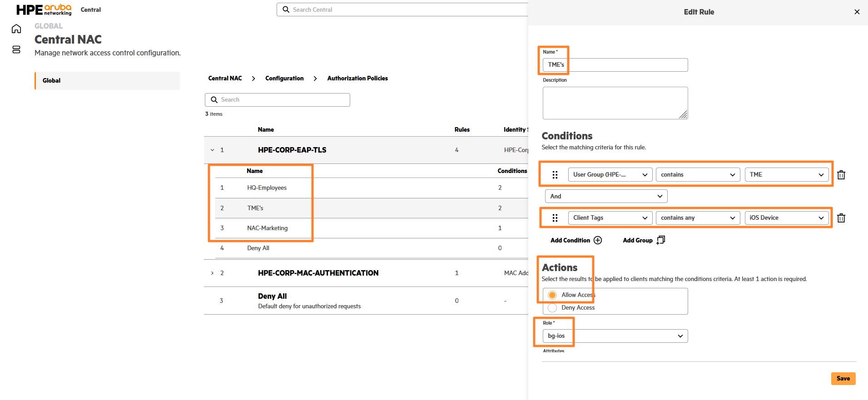
Task: Select the Global tab in left panel
Action: click(107, 81)
